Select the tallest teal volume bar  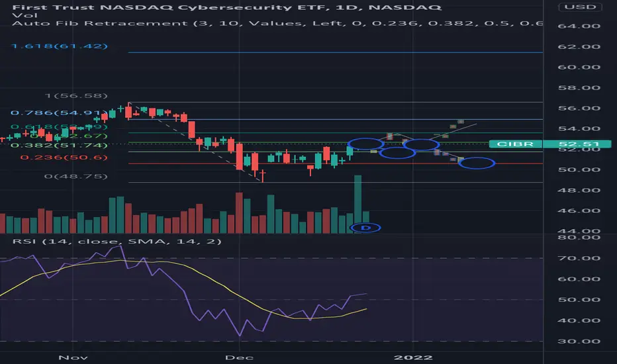point(357,205)
